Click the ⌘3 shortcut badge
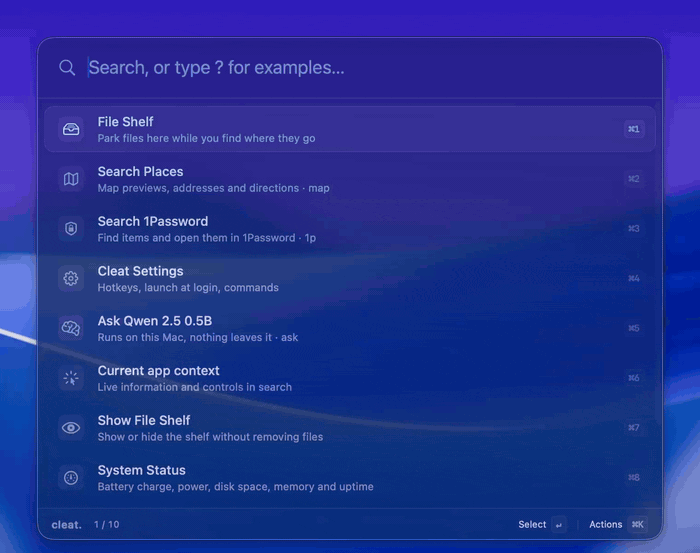 click(634, 229)
